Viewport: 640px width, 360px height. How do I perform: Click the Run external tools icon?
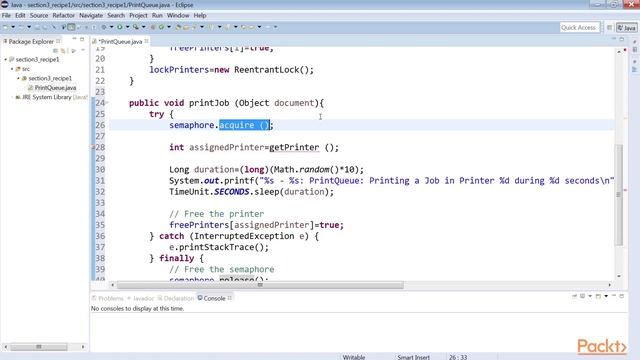coord(136,27)
